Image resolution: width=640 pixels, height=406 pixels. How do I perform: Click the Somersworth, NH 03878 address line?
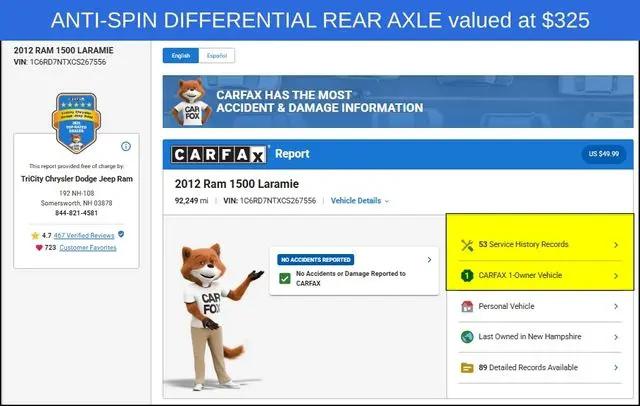pyautogui.click(x=76, y=203)
